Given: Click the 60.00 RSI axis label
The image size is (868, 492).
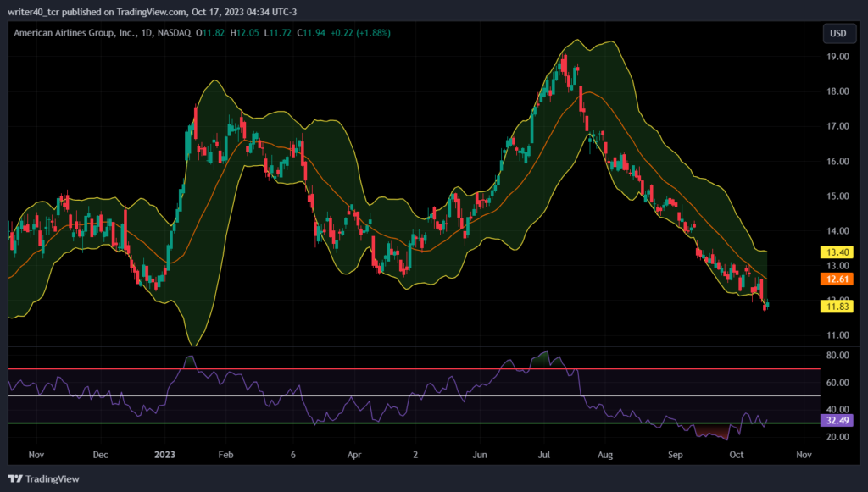Looking at the screenshot, I should click(x=837, y=383).
